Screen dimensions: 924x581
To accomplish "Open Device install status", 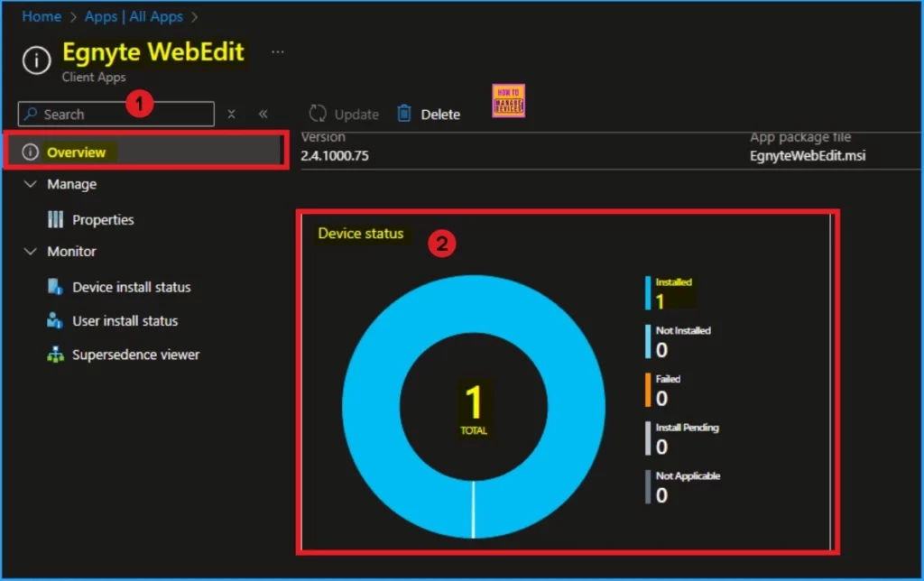I will click(x=132, y=287).
